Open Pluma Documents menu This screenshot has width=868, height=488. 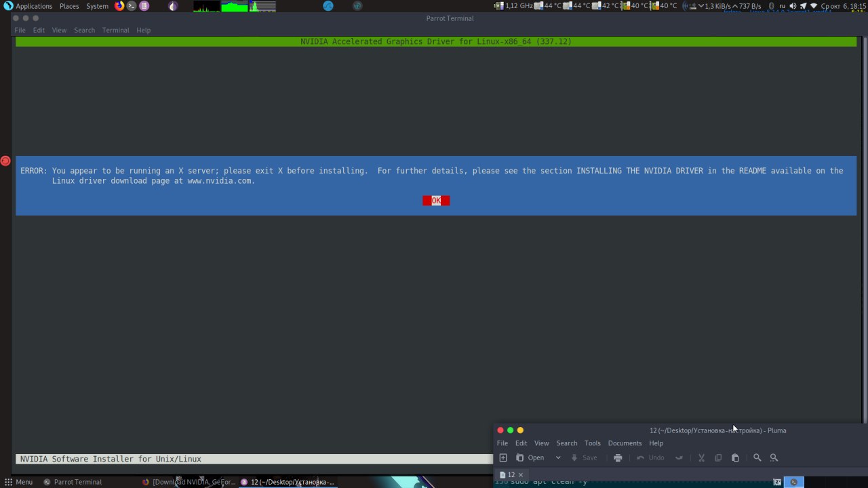(625, 443)
